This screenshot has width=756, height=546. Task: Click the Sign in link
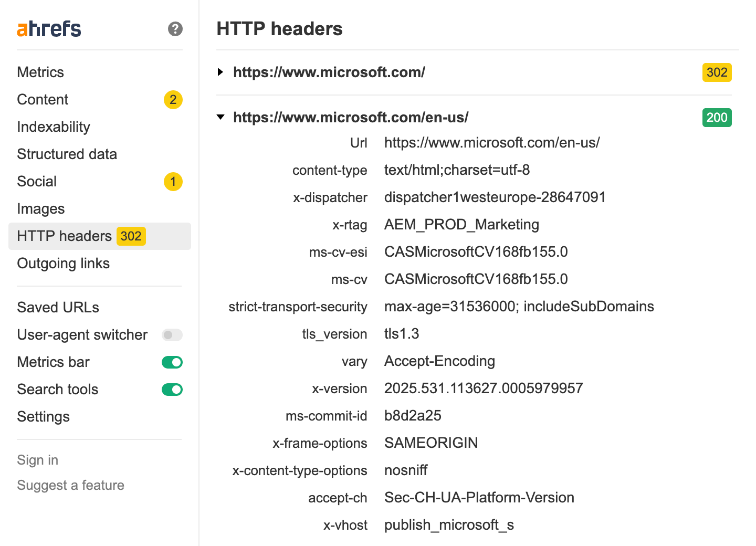click(x=38, y=460)
